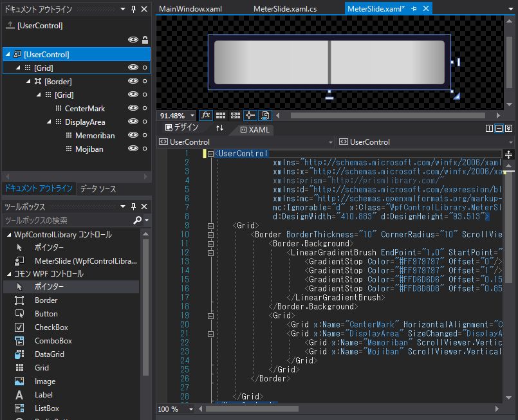Open the MainWindow.xaml tab
The height and width of the screenshot is (420, 518).
190,9
